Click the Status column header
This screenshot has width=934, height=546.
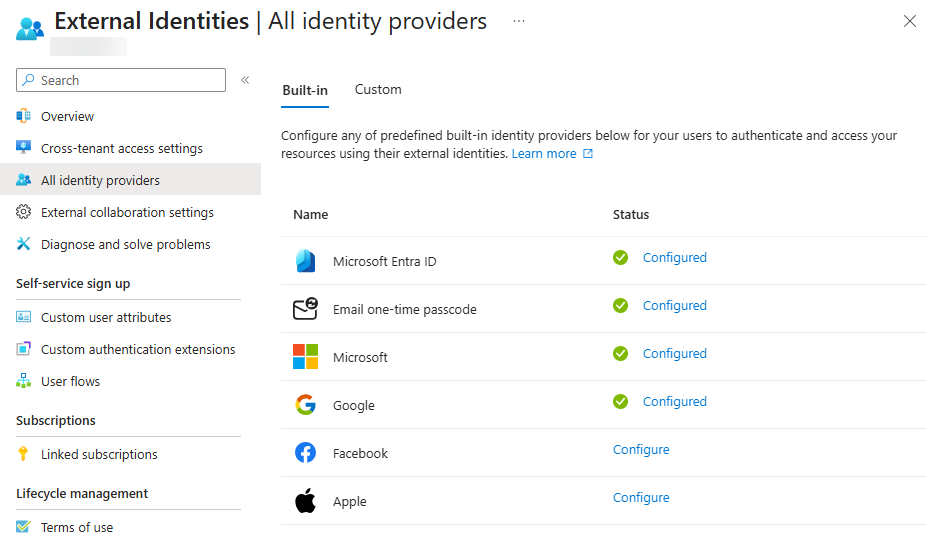pos(631,214)
